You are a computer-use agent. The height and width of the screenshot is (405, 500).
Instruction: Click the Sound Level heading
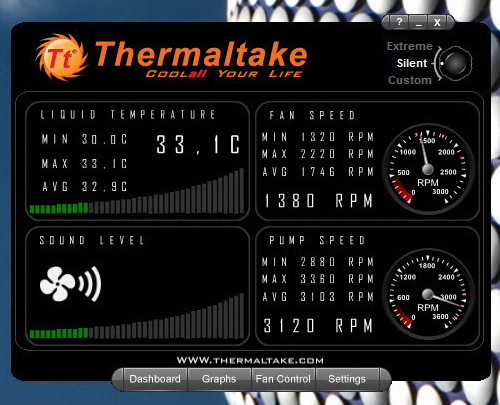click(92, 240)
